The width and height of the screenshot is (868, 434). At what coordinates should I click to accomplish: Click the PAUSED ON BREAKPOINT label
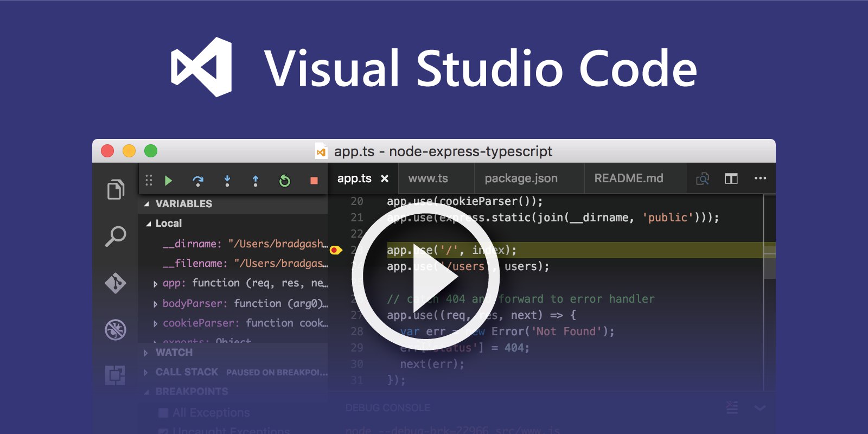tap(277, 373)
